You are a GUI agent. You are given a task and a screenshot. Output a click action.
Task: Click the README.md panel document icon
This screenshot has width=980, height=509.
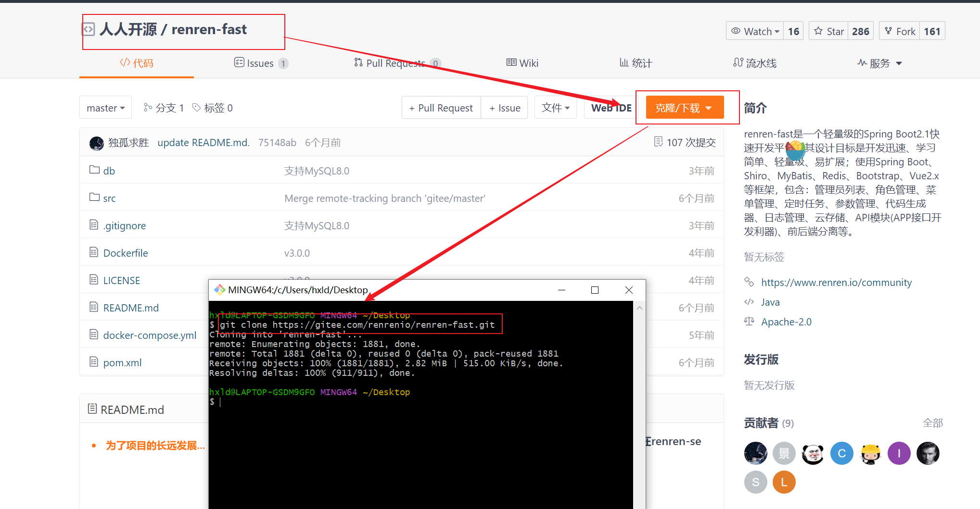[92, 409]
